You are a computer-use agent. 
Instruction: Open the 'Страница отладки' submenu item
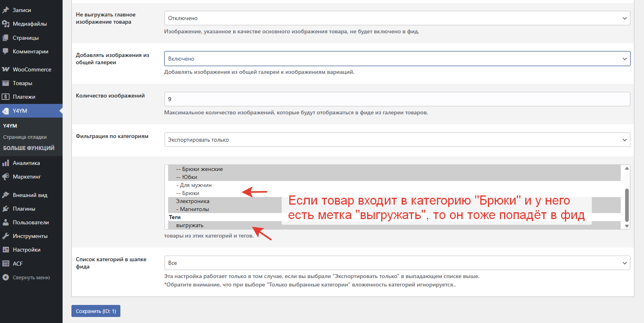coord(25,137)
